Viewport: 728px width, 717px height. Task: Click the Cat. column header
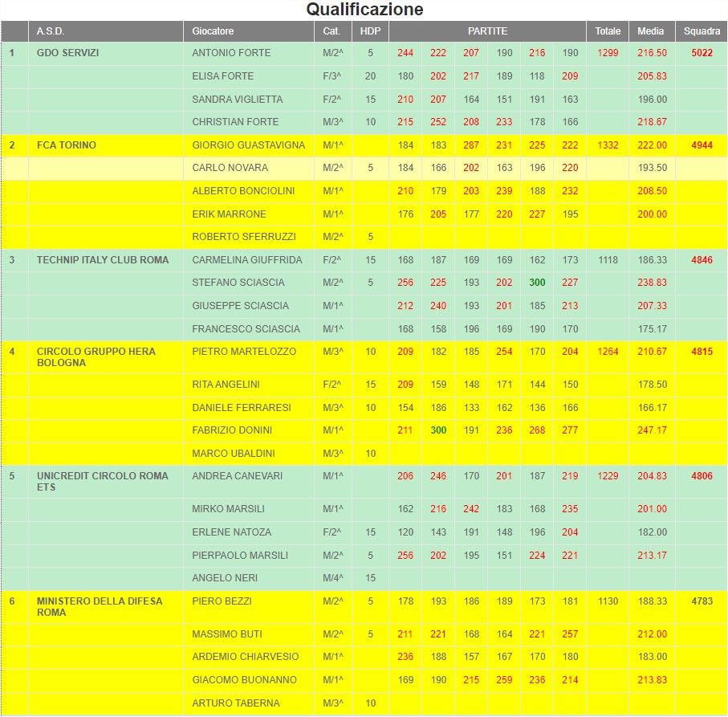tap(333, 31)
